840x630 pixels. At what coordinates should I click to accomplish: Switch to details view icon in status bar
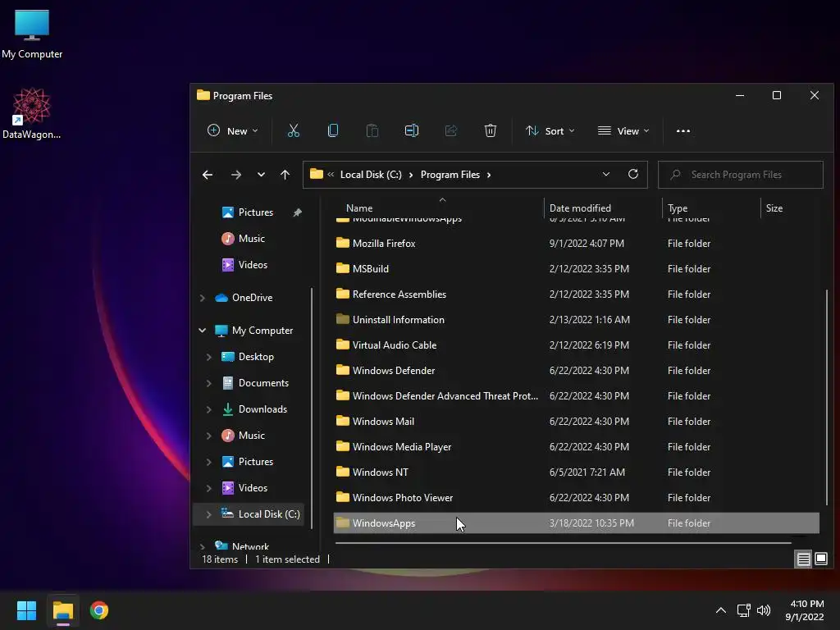(x=804, y=559)
